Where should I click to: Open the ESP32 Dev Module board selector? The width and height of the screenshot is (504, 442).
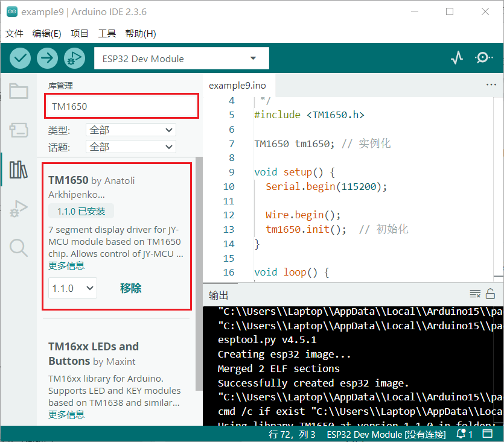point(182,58)
